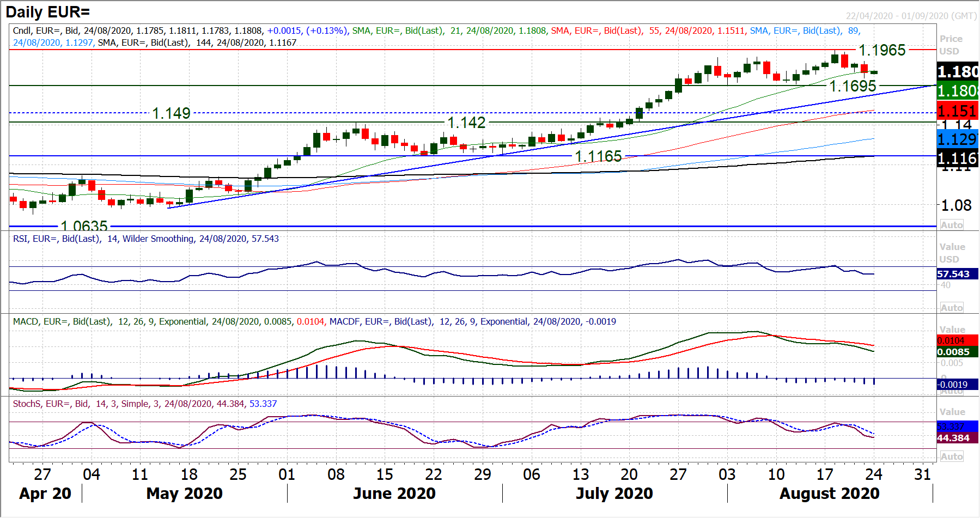Click the RSI value tag 57.543
Image resolution: width=980 pixels, height=518 pixels.
point(953,274)
